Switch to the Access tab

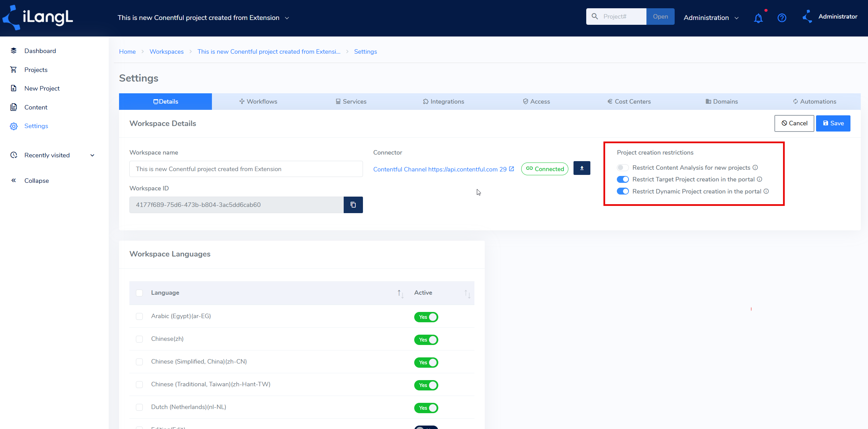pos(536,102)
